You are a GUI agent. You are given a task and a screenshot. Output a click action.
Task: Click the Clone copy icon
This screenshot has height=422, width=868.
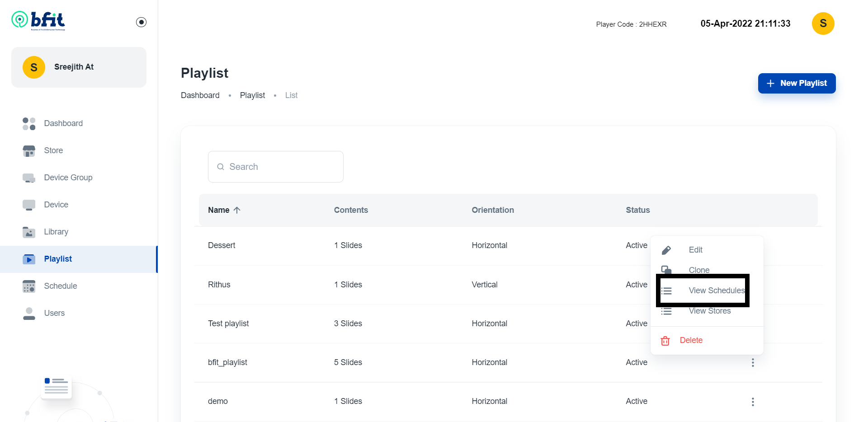pos(666,270)
